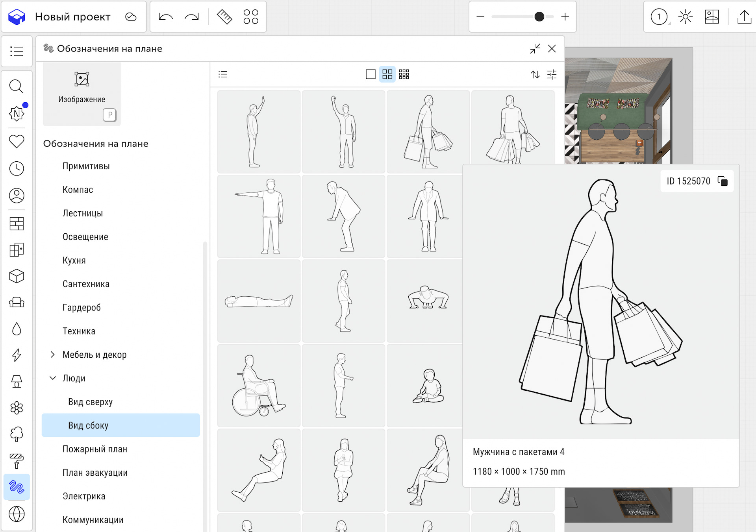Switch to single large item view
756x532 pixels.
[370, 74]
